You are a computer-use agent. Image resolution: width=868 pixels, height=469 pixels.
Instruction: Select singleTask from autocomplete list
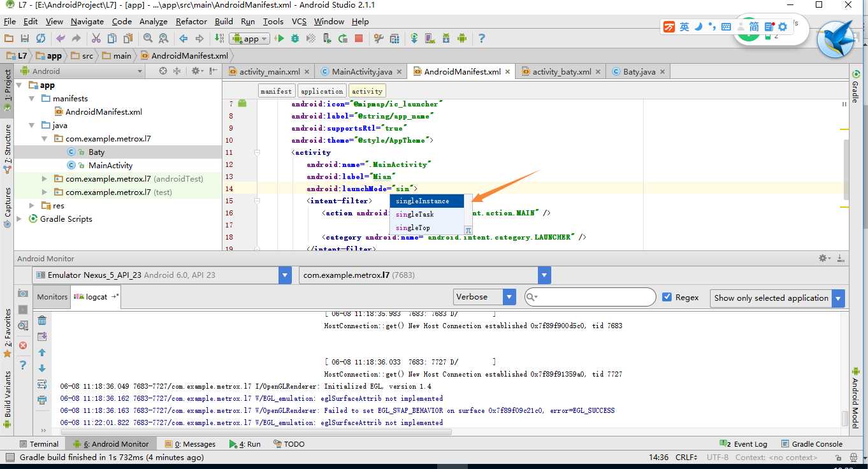tap(427, 214)
